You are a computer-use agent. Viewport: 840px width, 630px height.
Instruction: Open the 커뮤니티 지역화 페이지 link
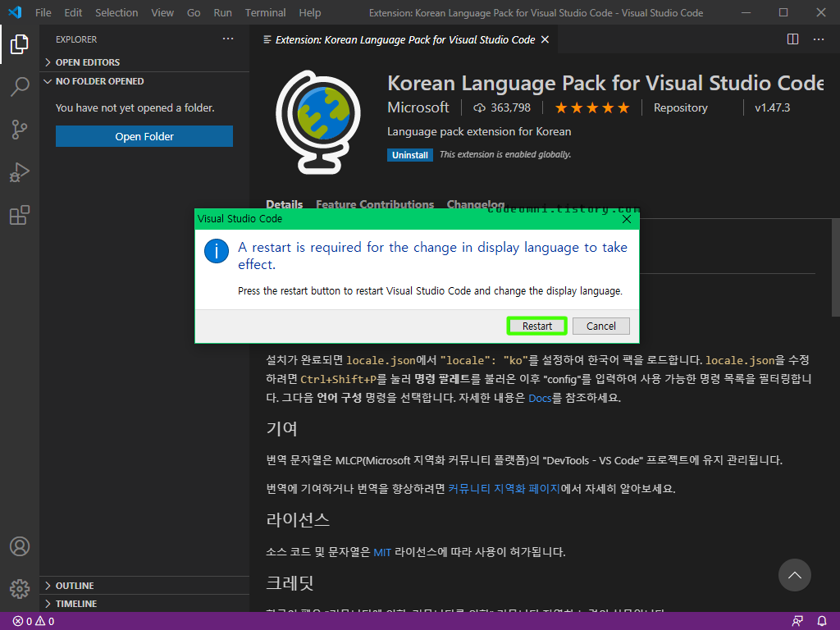(504, 489)
